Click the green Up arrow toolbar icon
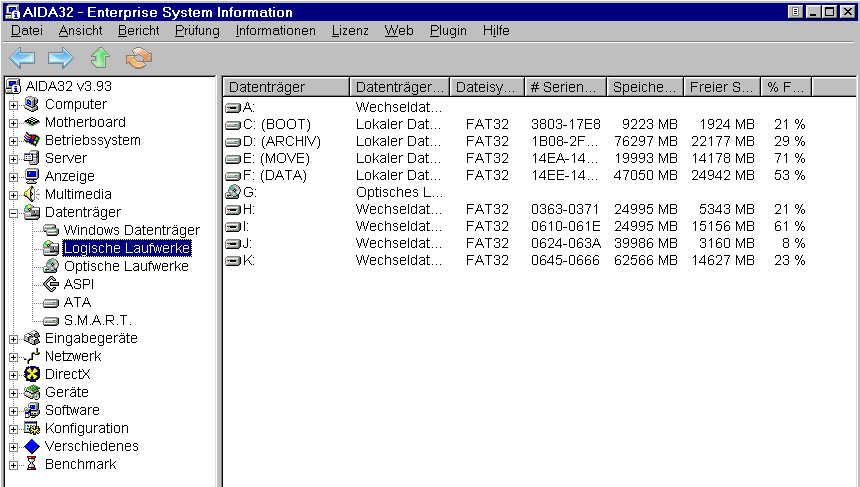Viewport: 860px width, 487px height. [100, 58]
